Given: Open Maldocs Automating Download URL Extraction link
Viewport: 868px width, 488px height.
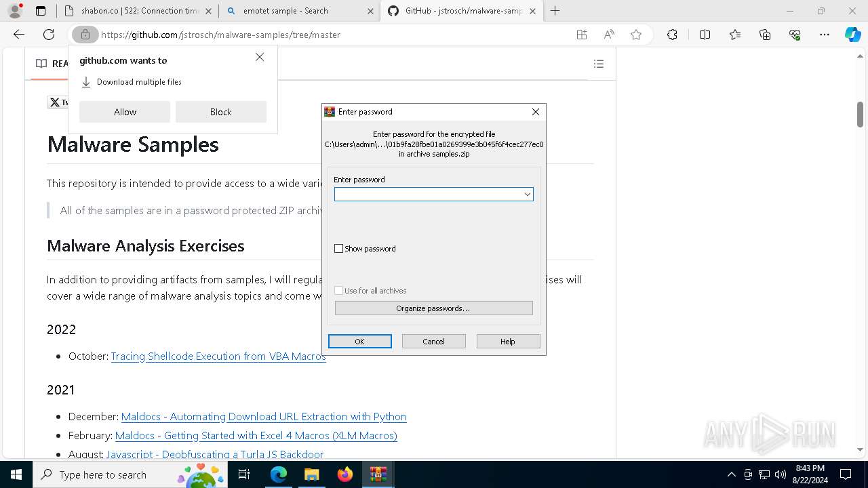Looking at the screenshot, I should (264, 416).
